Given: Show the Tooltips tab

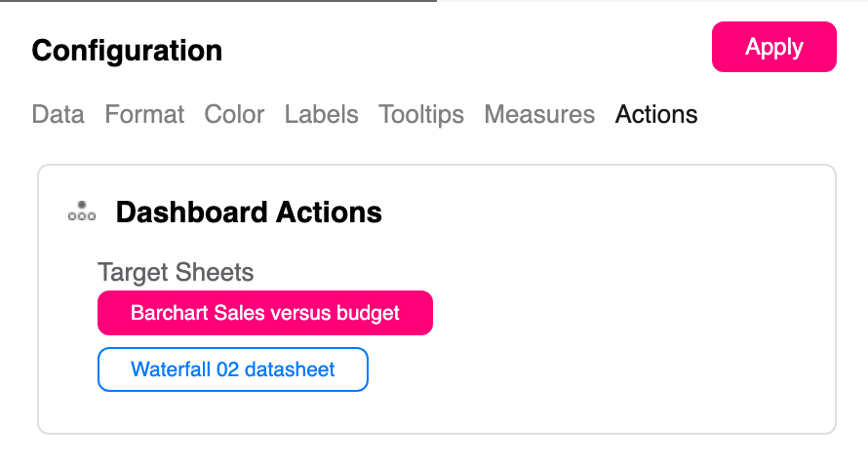Looking at the screenshot, I should (x=421, y=115).
